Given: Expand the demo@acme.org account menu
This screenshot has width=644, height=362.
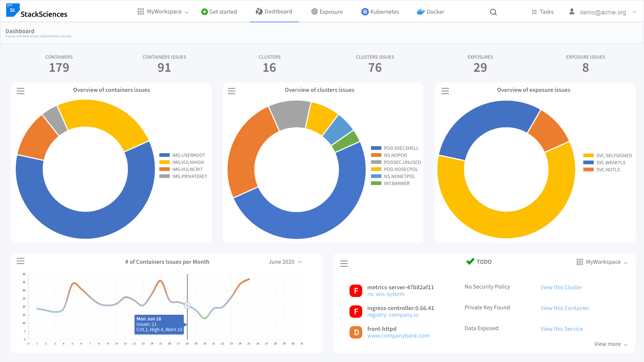Looking at the screenshot, I should pos(603,12).
